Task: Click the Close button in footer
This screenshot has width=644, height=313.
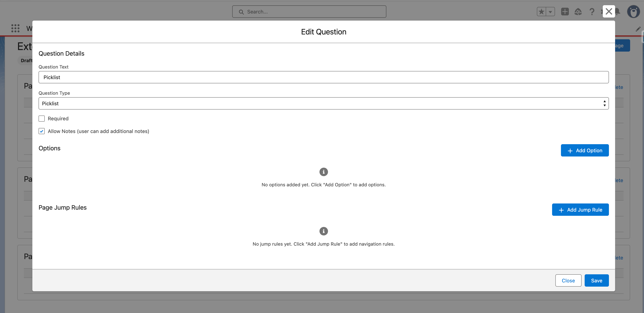Action: pyautogui.click(x=568, y=280)
